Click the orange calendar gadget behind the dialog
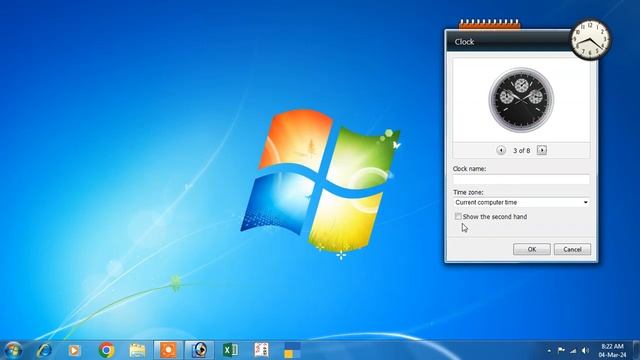 tap(489, 24)
